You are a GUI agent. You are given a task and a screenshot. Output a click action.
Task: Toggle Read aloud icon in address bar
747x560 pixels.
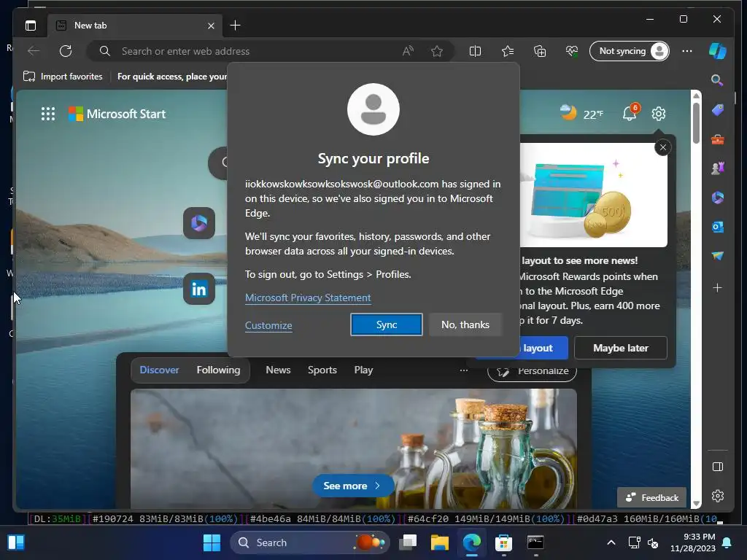coord(408,51)
